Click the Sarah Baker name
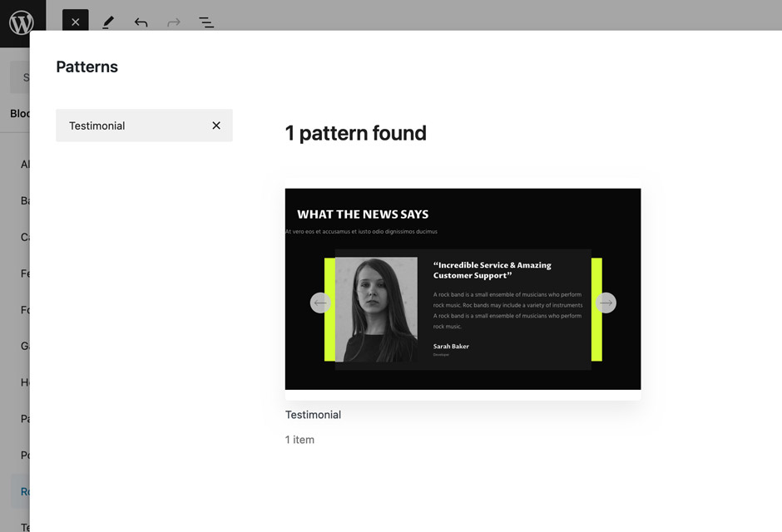The width and height of the screenshot is (782, 532). coord(451,347)
